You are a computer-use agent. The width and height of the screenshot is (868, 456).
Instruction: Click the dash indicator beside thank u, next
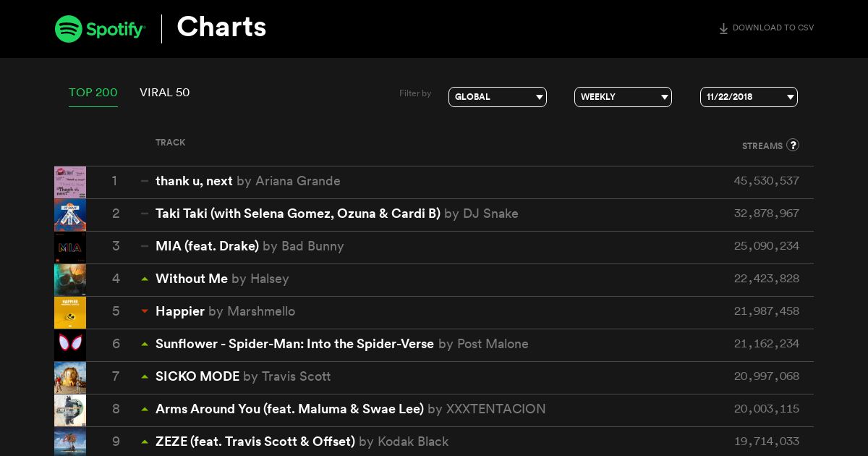(145, 181)
